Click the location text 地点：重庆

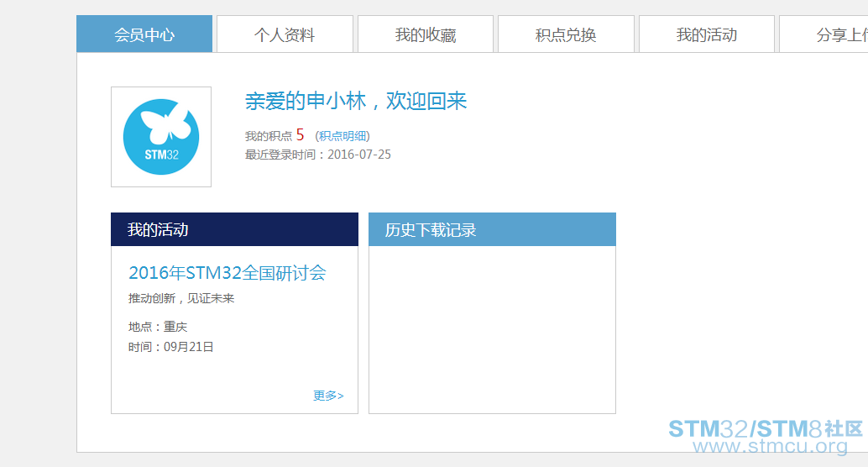tap(158, 327)
